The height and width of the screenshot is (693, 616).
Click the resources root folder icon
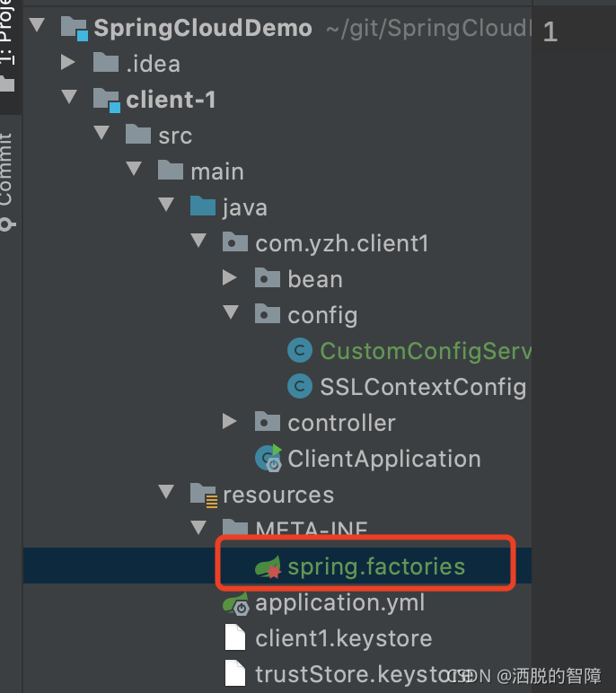[x=204, y=495]
